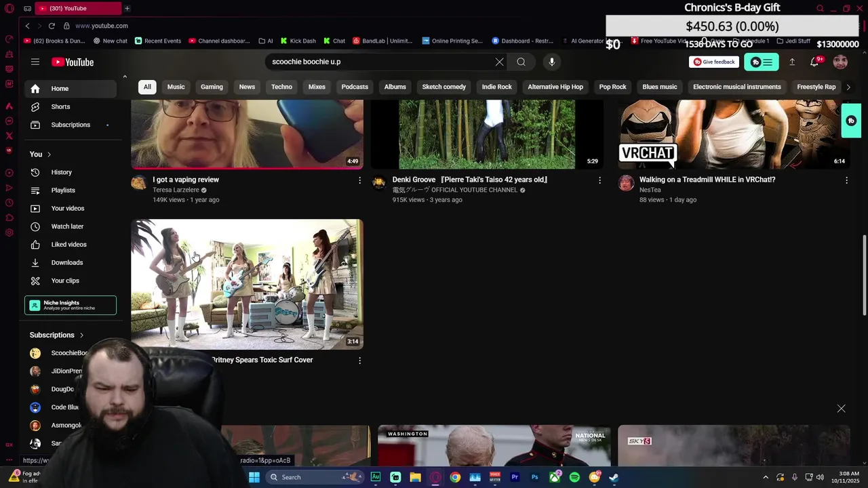
Task: Open Shorts in the sidebar
Action: coord(71,106)
